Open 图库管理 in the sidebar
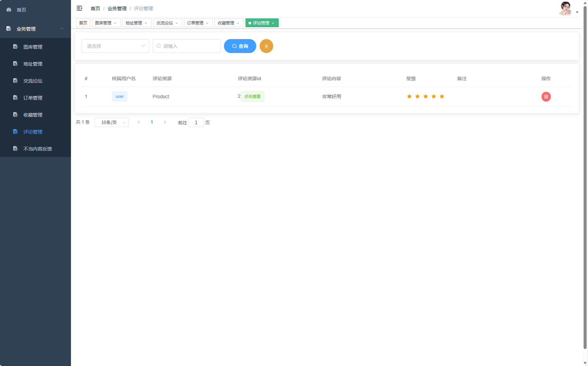Viewport: 588px width, 366px height. (x=33, y=47)
